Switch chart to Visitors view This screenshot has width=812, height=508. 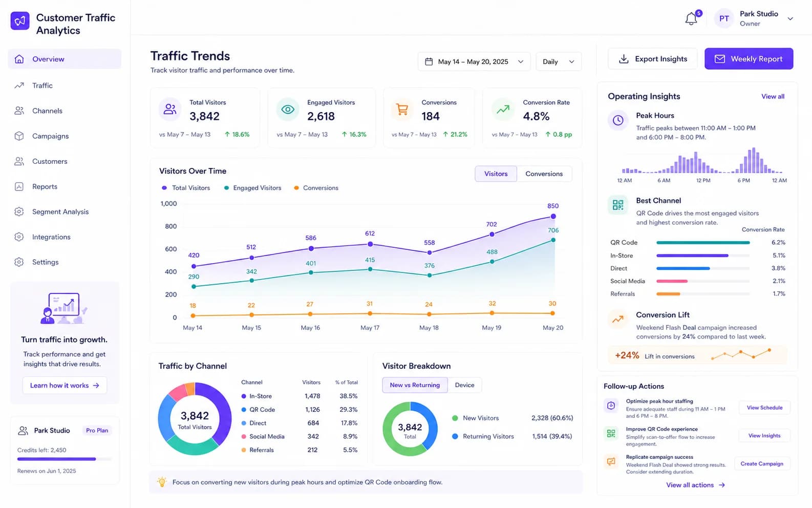[496, 174]
